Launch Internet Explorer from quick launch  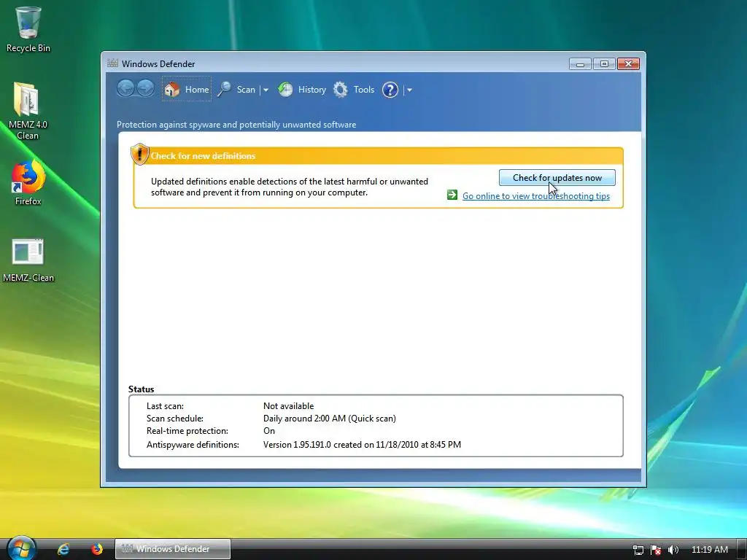(x=63, y=549)
